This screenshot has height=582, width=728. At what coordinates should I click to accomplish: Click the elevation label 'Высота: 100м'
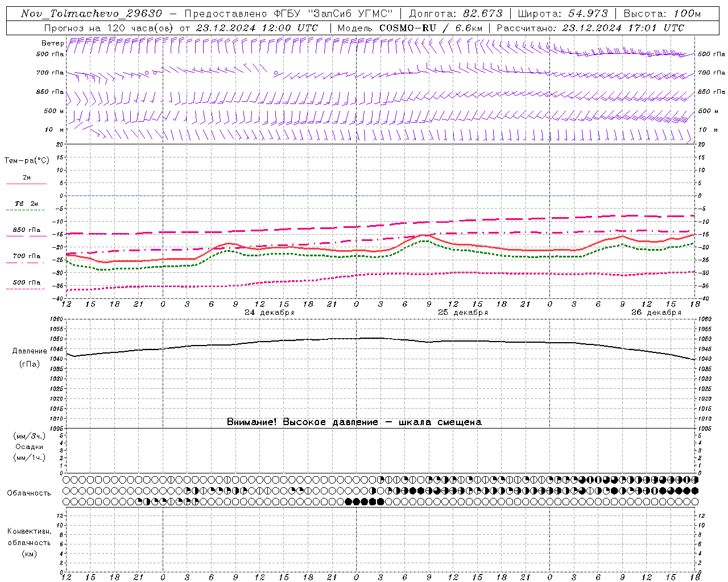click(x=662, y=14)
